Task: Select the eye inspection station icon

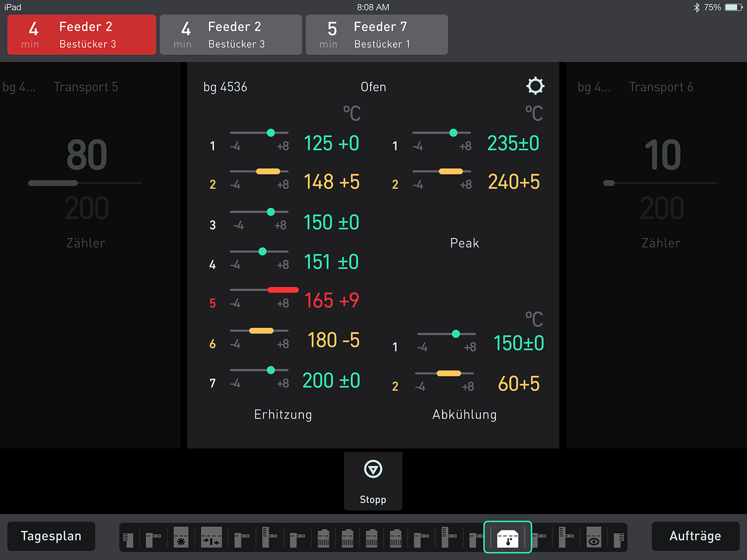Action: (594, 537)
